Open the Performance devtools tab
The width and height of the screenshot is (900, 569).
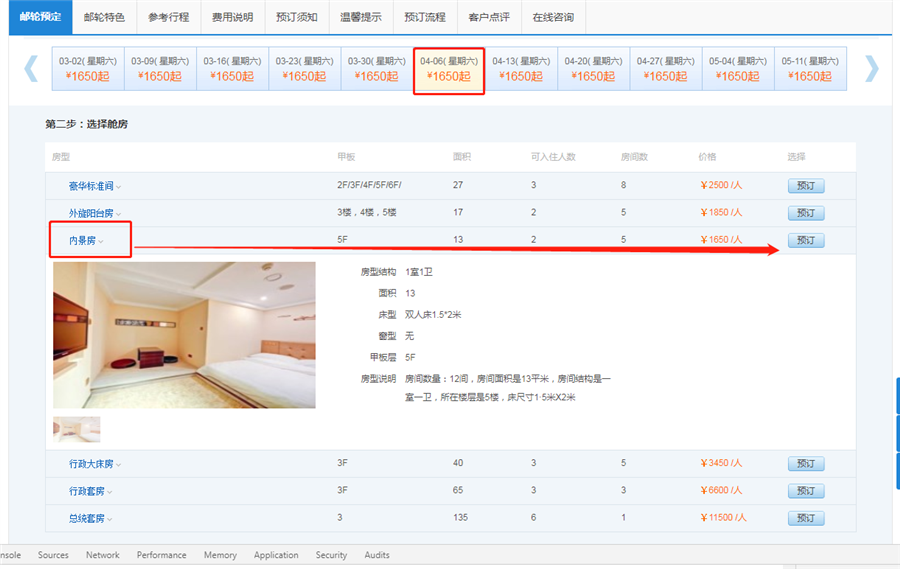(161, 555)
